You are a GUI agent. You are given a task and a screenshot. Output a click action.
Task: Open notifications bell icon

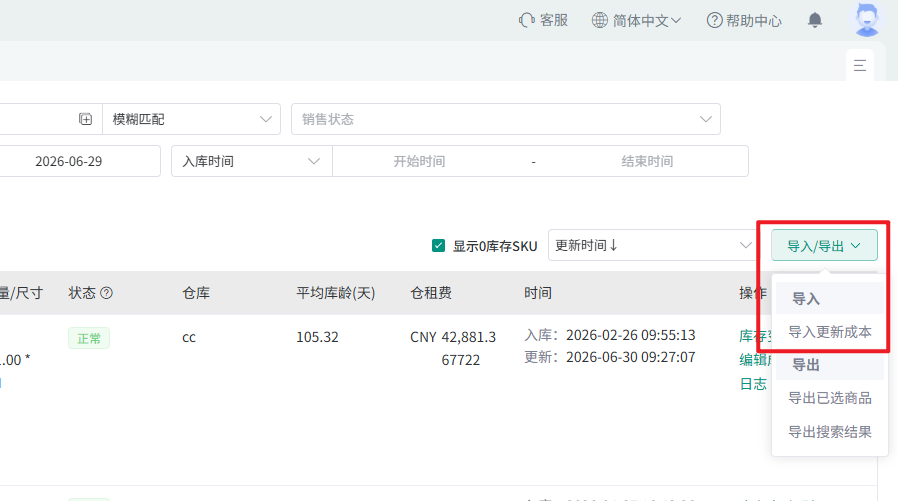point(814,21)
